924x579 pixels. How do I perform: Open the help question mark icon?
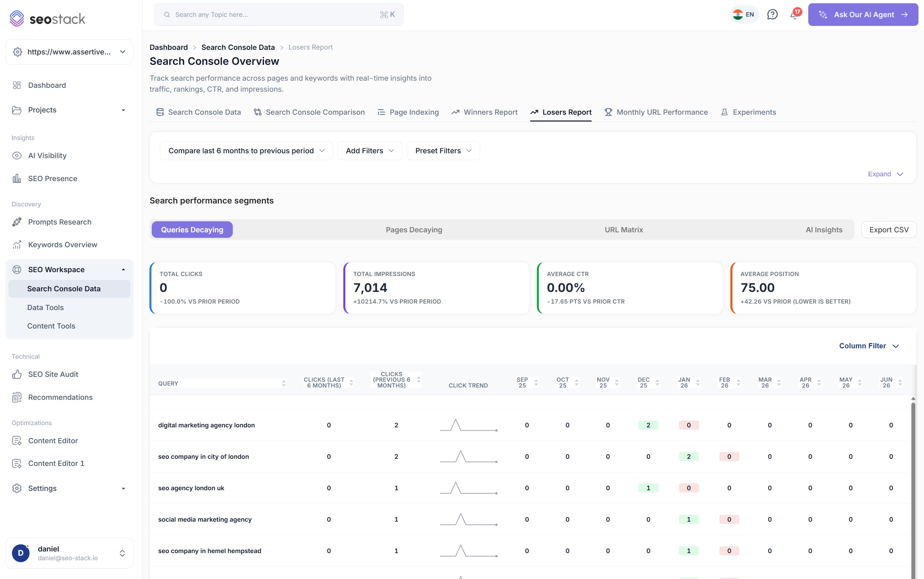[772, 15]
